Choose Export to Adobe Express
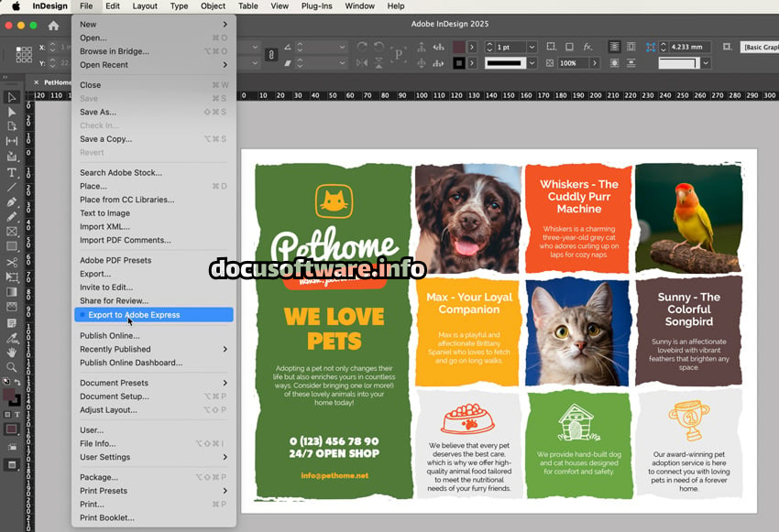The image size is (779, 532). click(x=154, y=315)
